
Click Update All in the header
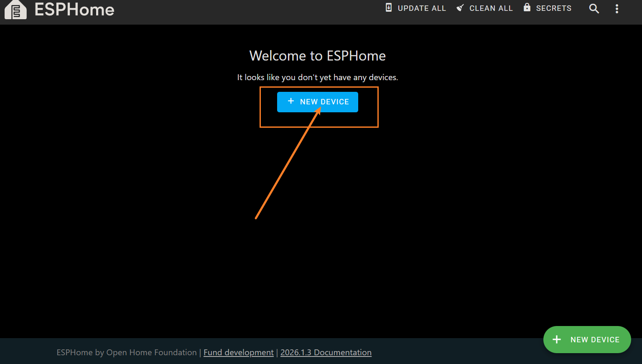point(415,8)
